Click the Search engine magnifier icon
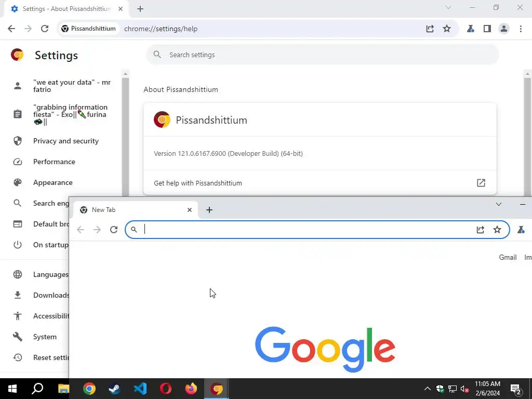Screen dimensions: 532x399 [x=17, y=203]
